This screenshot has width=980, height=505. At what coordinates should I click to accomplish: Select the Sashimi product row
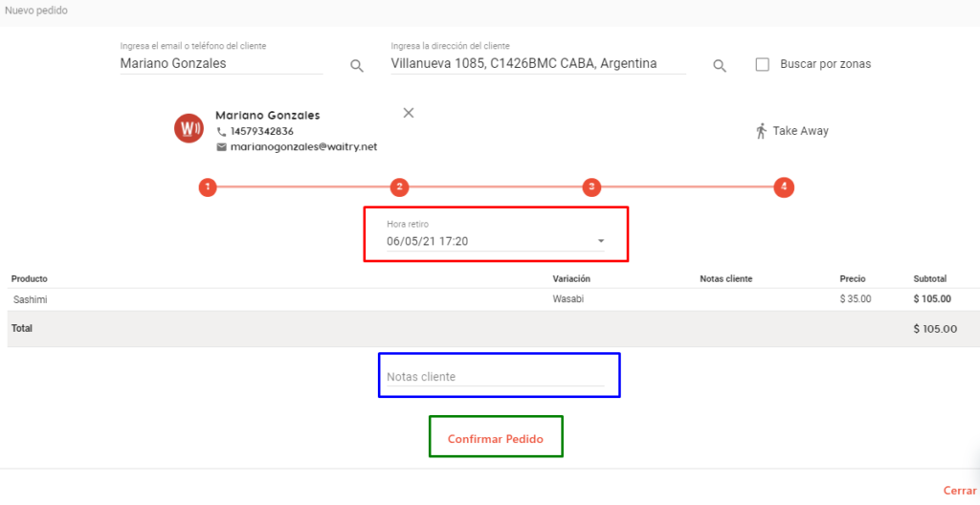click(x=493, y=299)
